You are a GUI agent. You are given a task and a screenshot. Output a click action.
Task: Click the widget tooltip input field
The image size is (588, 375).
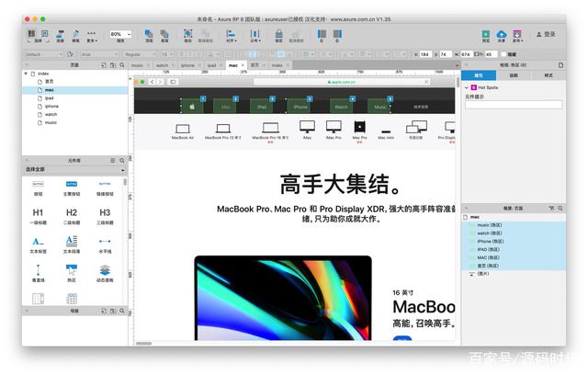(514, 105)
